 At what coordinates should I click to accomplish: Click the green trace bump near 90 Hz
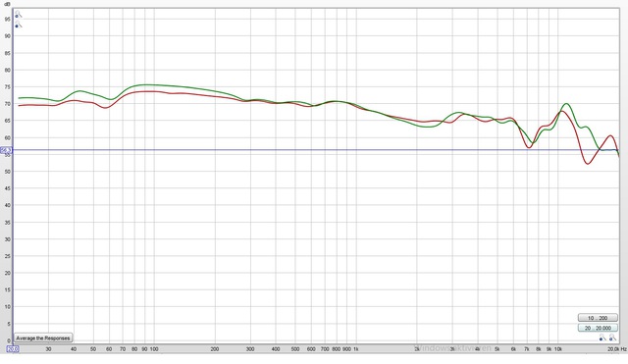(145, 84)
